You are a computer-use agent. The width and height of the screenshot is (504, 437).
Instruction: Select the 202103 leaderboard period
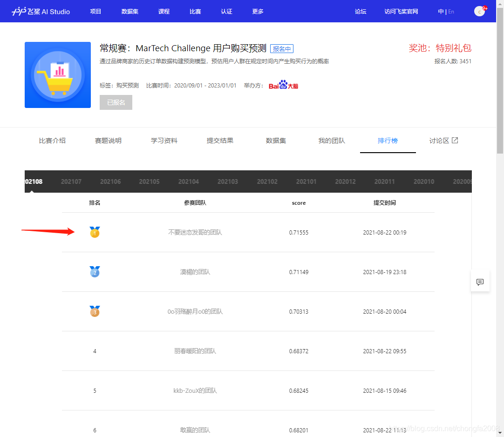pos(228,182)
